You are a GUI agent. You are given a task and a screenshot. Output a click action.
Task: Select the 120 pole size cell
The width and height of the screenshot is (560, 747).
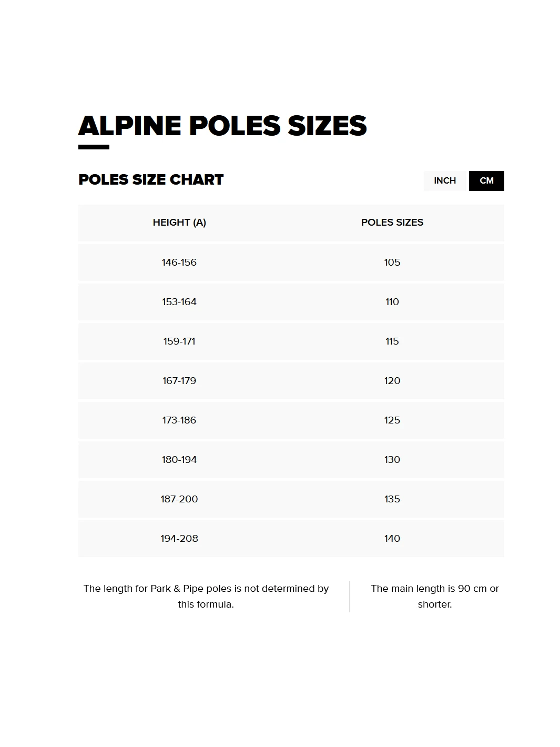pos(392,380)
